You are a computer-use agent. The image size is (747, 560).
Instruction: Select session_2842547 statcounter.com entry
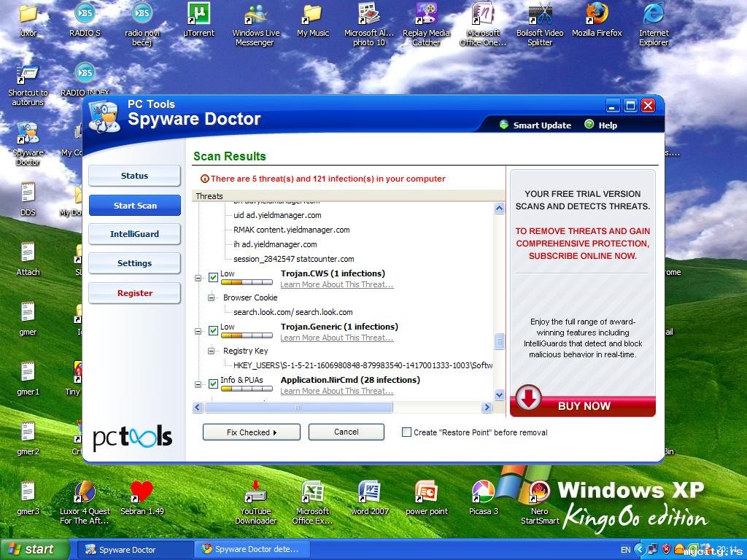293,259
